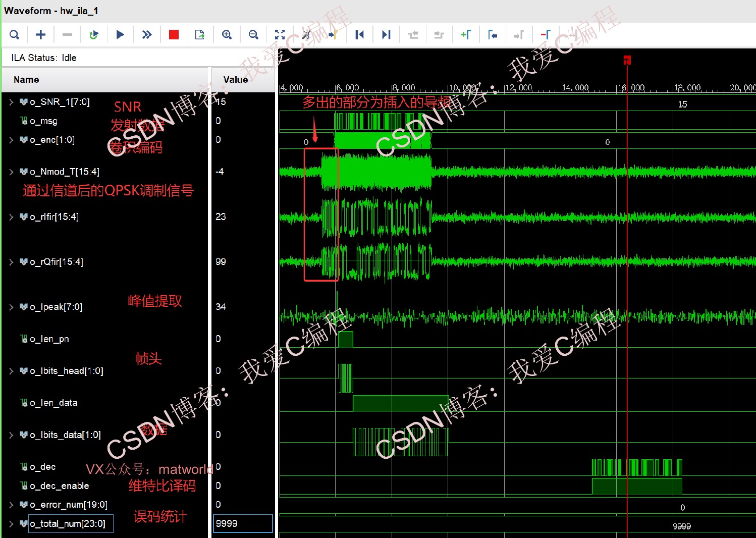756x538 pixels.
Task: Click the red cursor marker at top
Action: pyautogui.click(x=627, y=60)
